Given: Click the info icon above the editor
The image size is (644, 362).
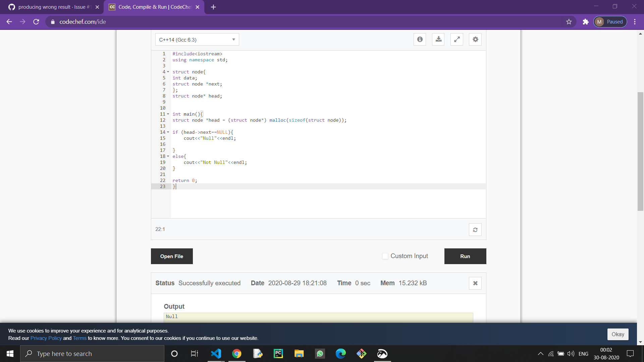Looking at the screenshot, I should [420, 40].
